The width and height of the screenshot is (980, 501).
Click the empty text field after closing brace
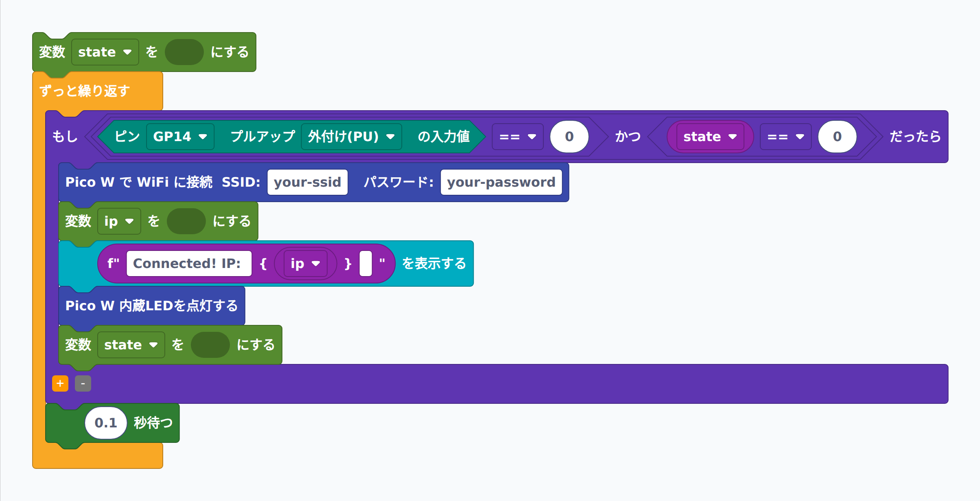click(366, 264)
